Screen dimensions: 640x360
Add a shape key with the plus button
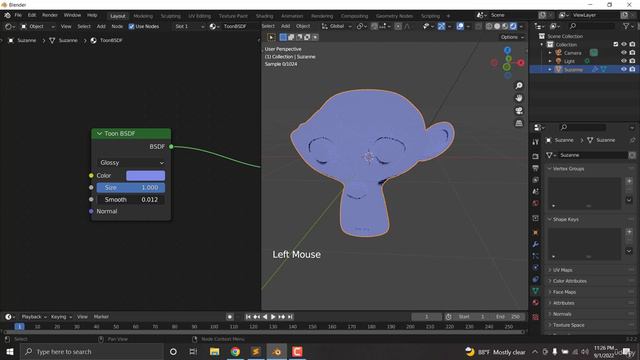point(629,232)
